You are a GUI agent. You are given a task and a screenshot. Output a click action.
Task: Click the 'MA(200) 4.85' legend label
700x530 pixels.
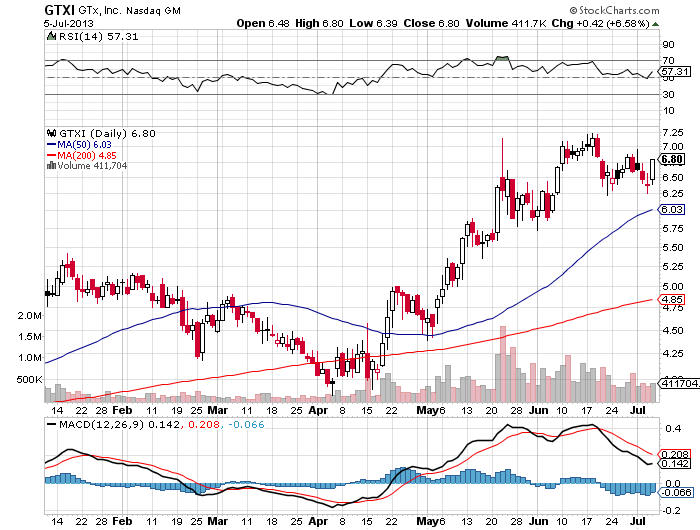87,155
